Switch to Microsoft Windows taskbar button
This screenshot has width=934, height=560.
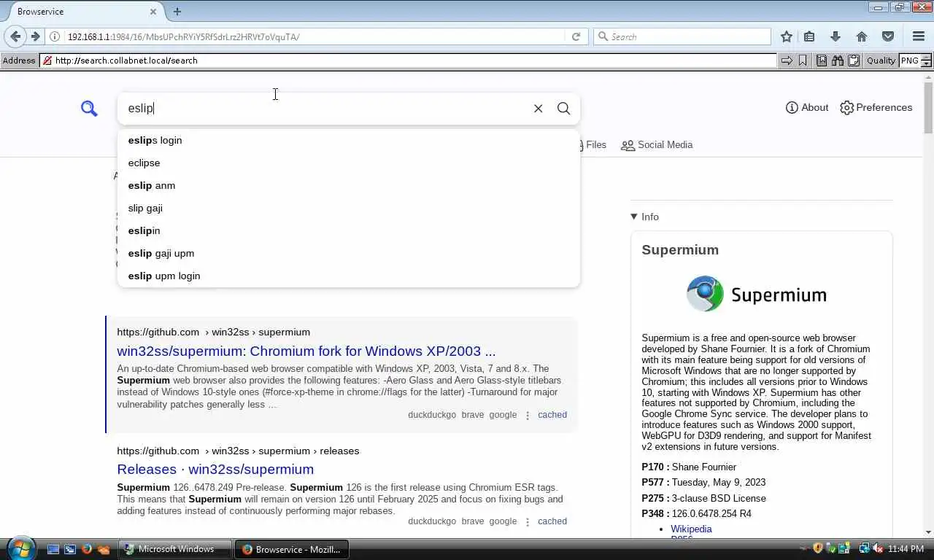pyautogui.click(x=175, y=549)
